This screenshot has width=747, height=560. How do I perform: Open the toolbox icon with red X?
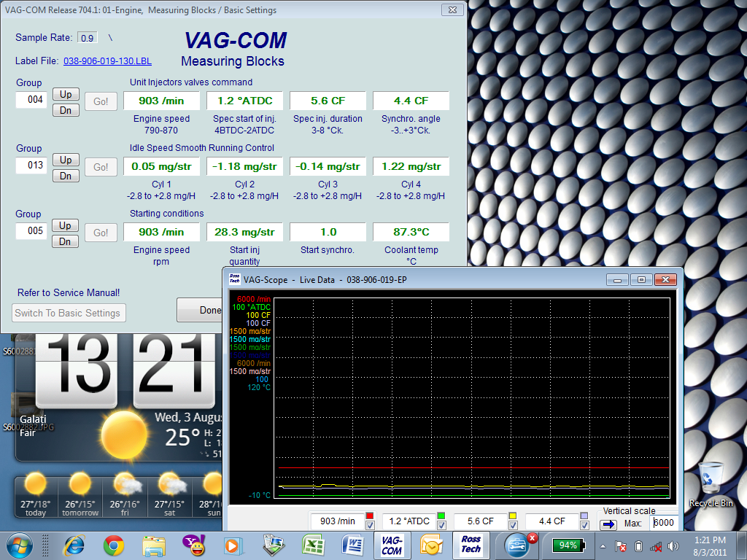tap(519, 545)
